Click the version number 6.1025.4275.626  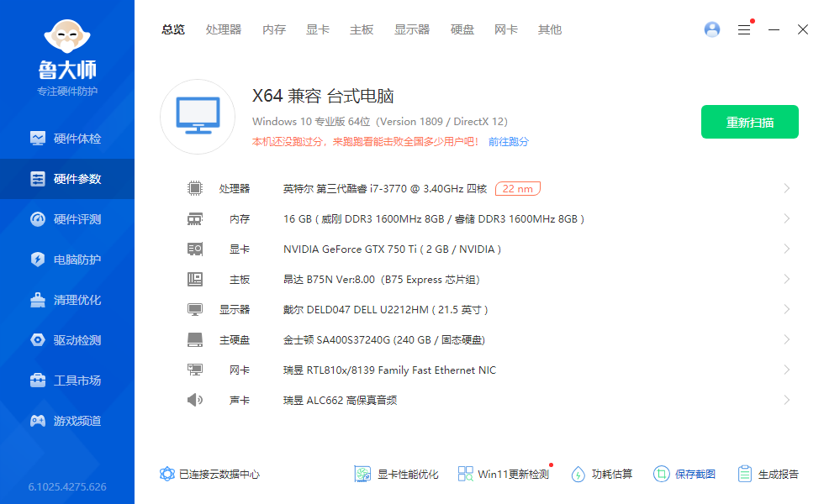pyautogui.click(x=67, y=486)
